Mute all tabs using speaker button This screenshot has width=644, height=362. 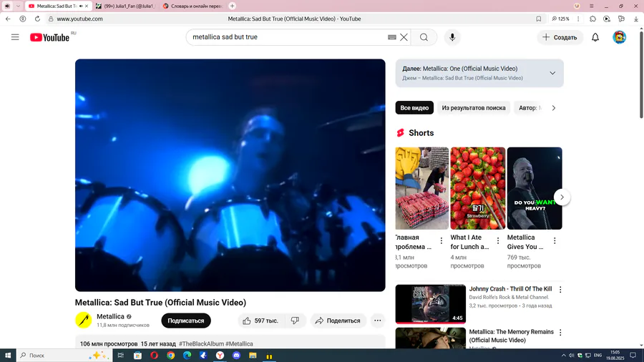tap(7, 6)
